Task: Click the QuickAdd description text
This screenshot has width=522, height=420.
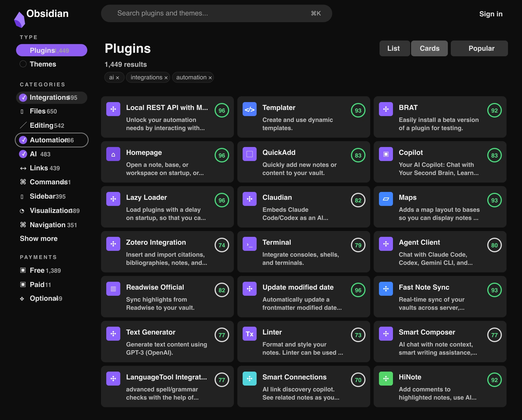Action: point(300,169)
